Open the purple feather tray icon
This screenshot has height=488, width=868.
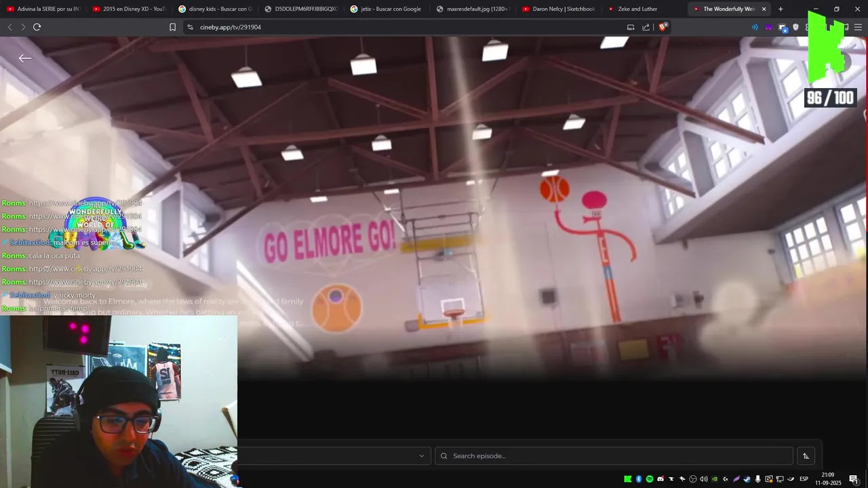pos(736,479)
